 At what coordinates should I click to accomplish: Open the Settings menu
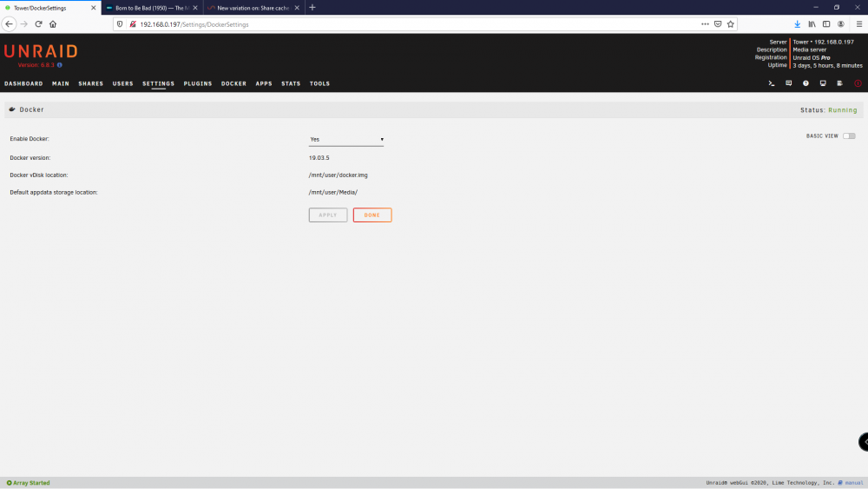[x=158, y=83]
